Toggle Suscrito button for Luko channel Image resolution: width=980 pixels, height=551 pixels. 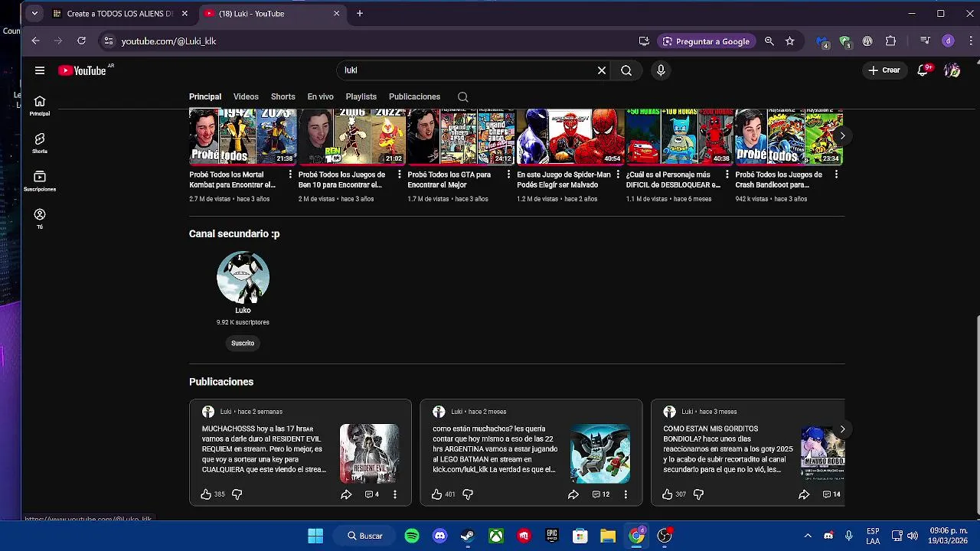pos(243,343)
